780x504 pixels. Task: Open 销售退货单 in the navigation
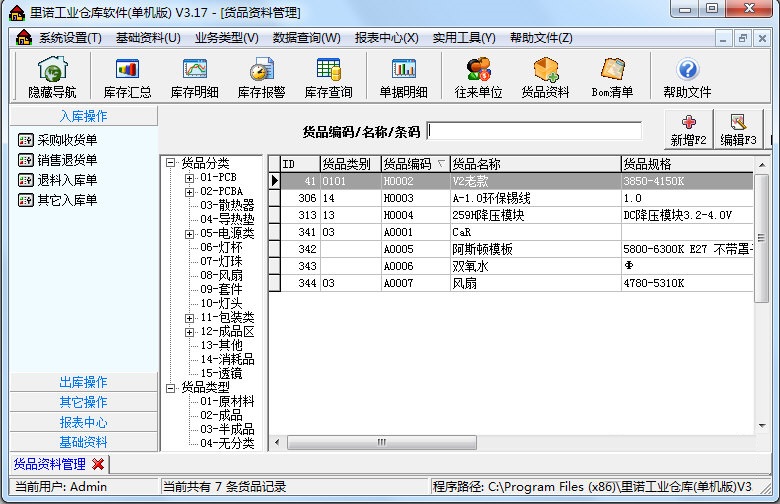[x=58, y=160]
